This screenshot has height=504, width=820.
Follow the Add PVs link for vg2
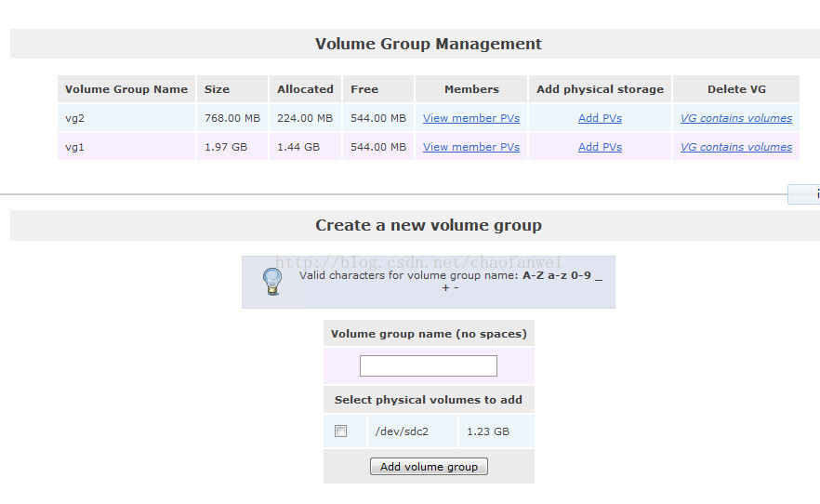600,118
